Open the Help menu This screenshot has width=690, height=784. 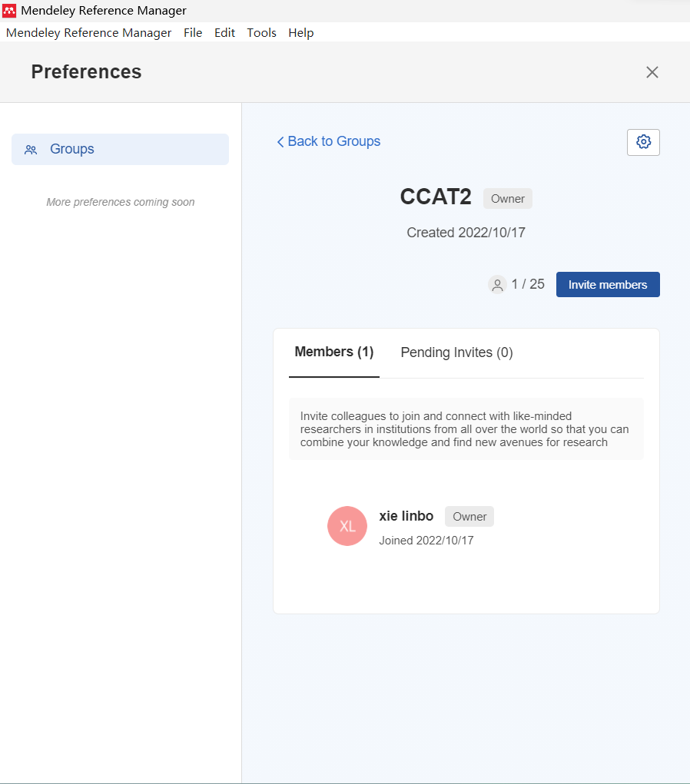[x=300, y=33]
